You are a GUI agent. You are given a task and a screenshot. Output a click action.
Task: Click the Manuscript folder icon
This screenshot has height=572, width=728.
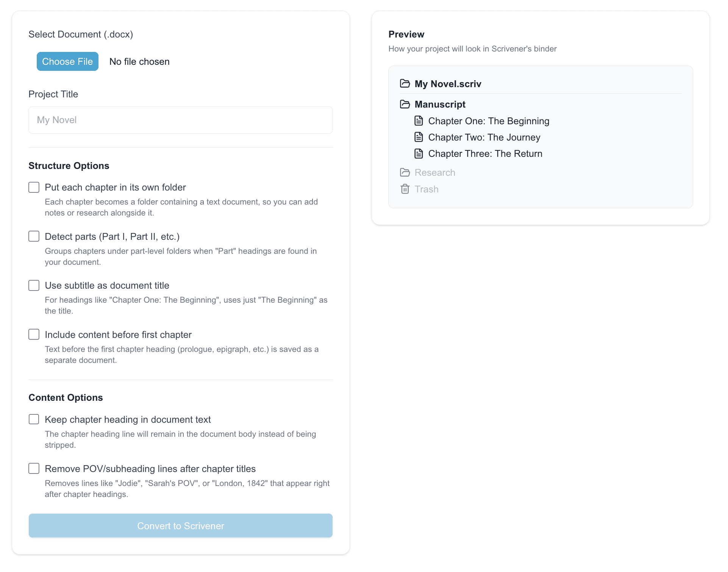(405, 104)
